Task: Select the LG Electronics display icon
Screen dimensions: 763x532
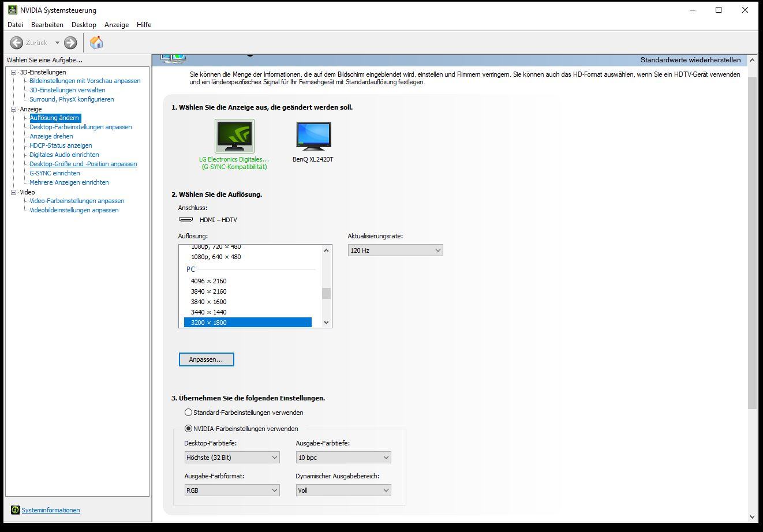Action: (234, 136)
